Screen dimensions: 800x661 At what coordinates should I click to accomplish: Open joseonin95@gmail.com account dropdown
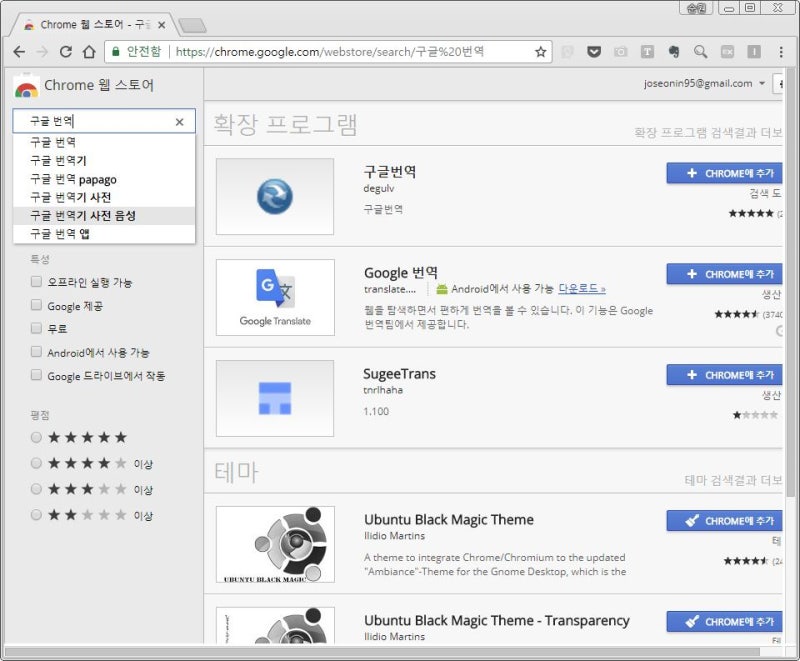[x=704, y=84]
